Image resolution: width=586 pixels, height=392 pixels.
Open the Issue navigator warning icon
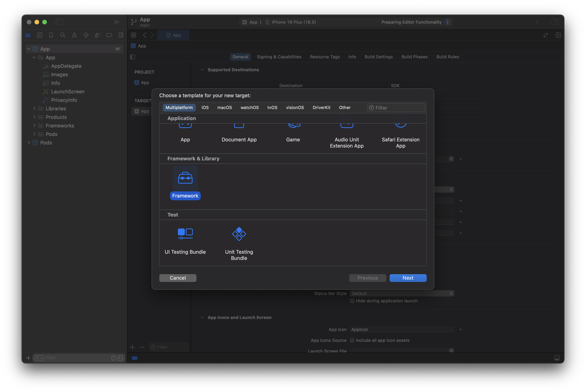74,35
